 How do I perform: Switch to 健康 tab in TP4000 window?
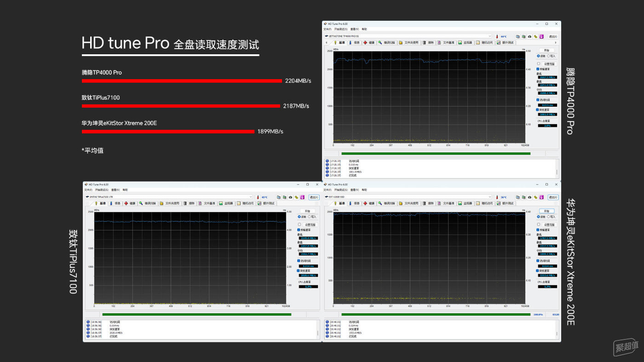click(369, 43)
